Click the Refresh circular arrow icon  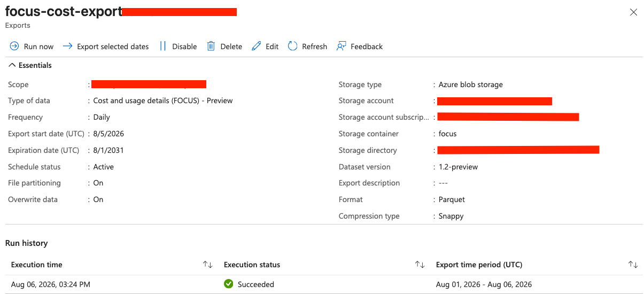pyautogui.click(x=292, y=47)
